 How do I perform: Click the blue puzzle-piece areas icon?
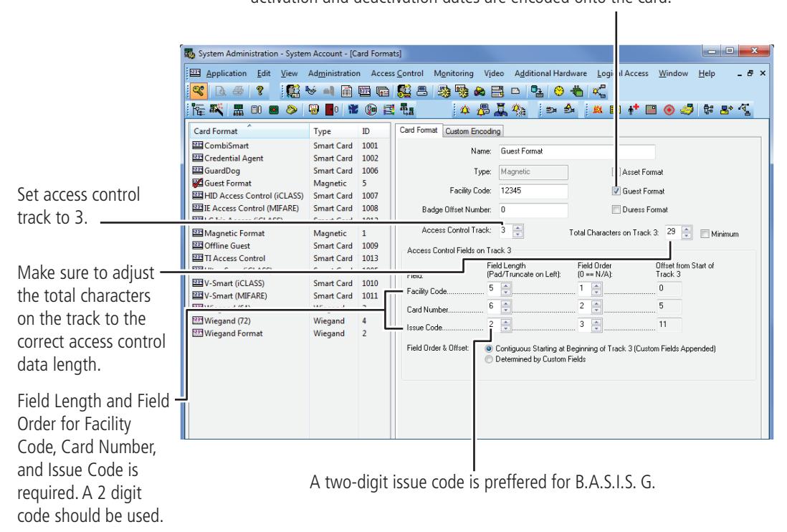(353, 110)
